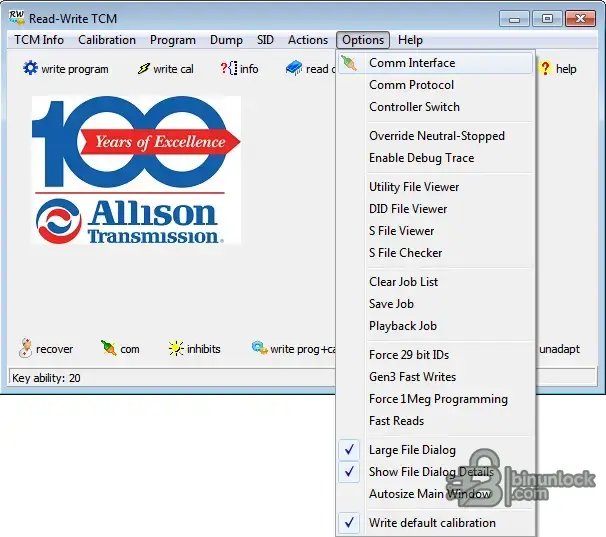Toggle Show File Dialog Details option
The height and width of the screenshot is (537, 606).
pyautogui.click(x=437, y=472)
